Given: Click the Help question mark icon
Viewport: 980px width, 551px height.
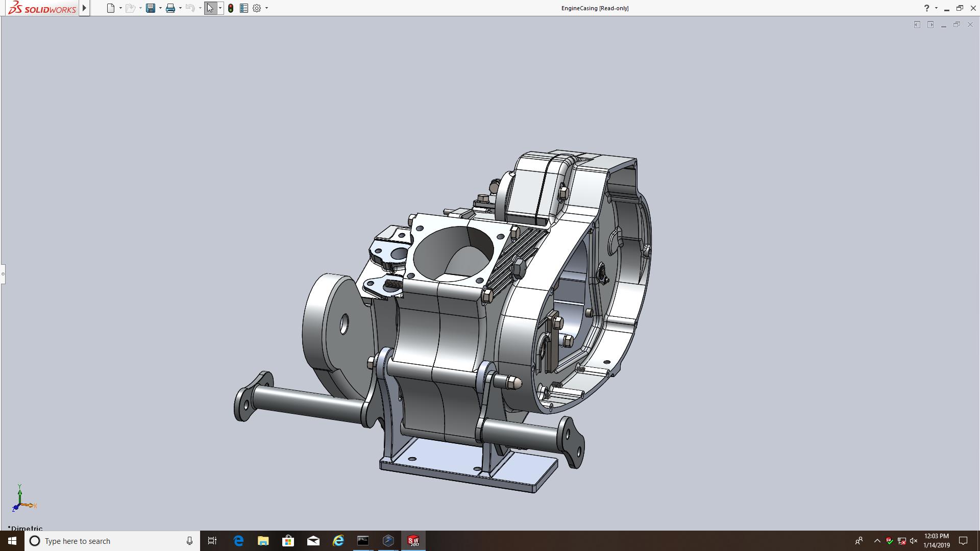Looking at the screenshot, I should [x=926, y=8].
